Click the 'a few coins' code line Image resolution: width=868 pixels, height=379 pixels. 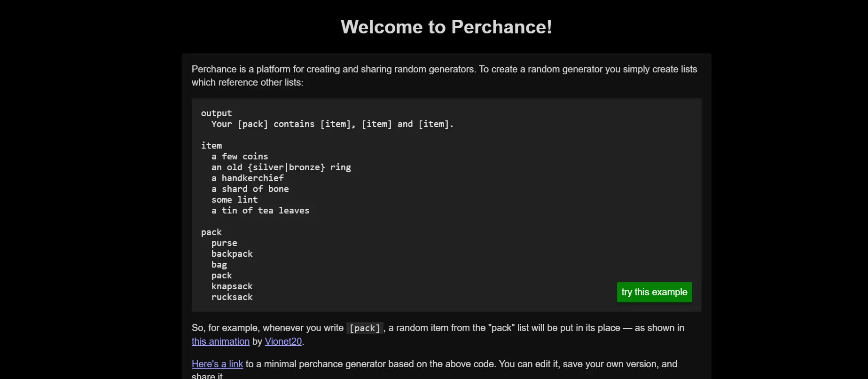pos(240,157)
